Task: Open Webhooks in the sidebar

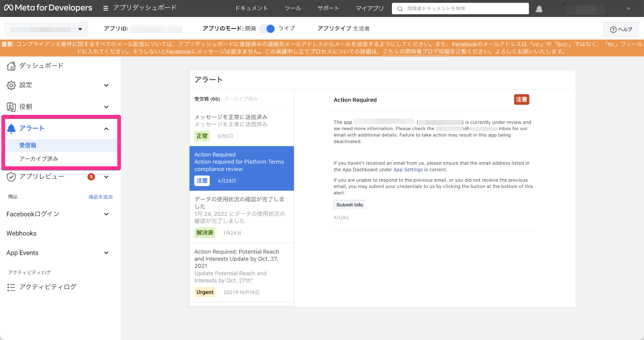Action: (x=22, y=233)
